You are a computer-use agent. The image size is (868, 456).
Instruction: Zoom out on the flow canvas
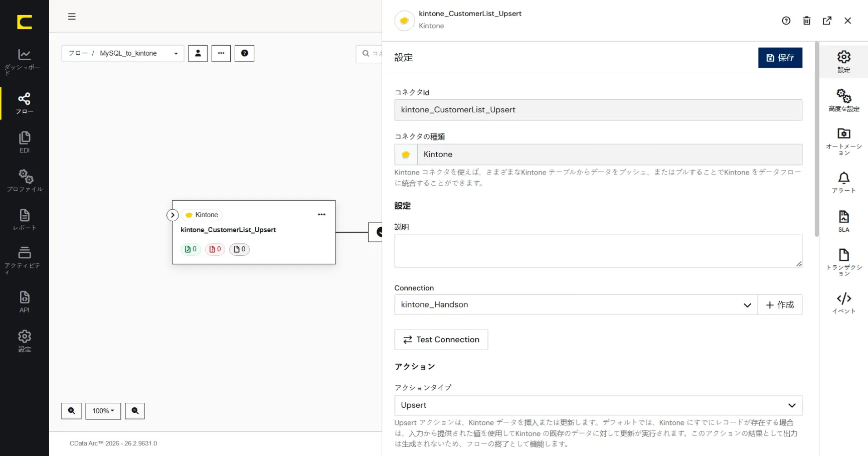(x=135, y=411)
